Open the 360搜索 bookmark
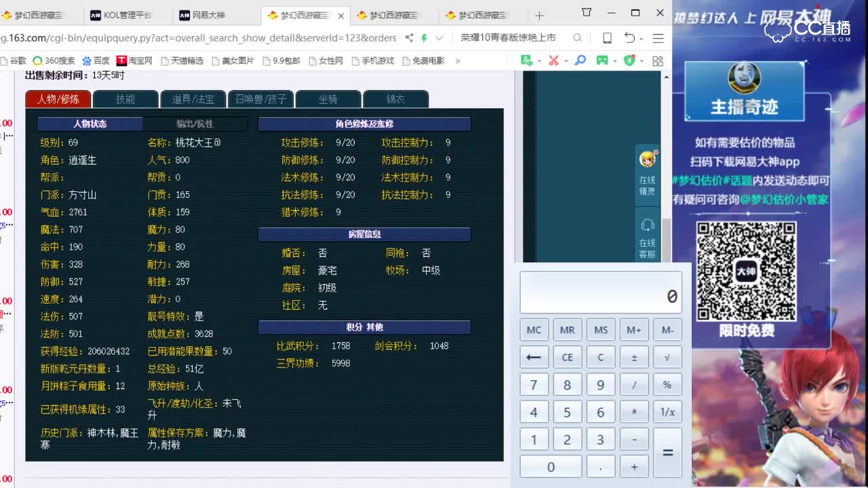The width and height of the screenshot is (868, 488). pyautogui.click(x=54, y=61)
